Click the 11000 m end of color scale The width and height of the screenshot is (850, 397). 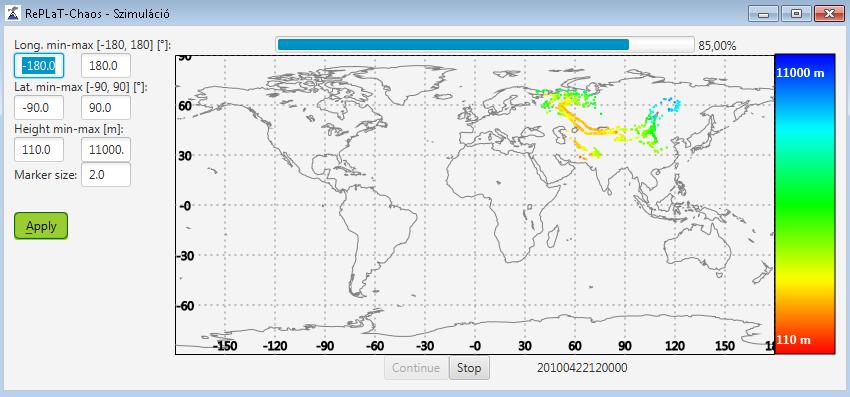click(x=800, y=73)
